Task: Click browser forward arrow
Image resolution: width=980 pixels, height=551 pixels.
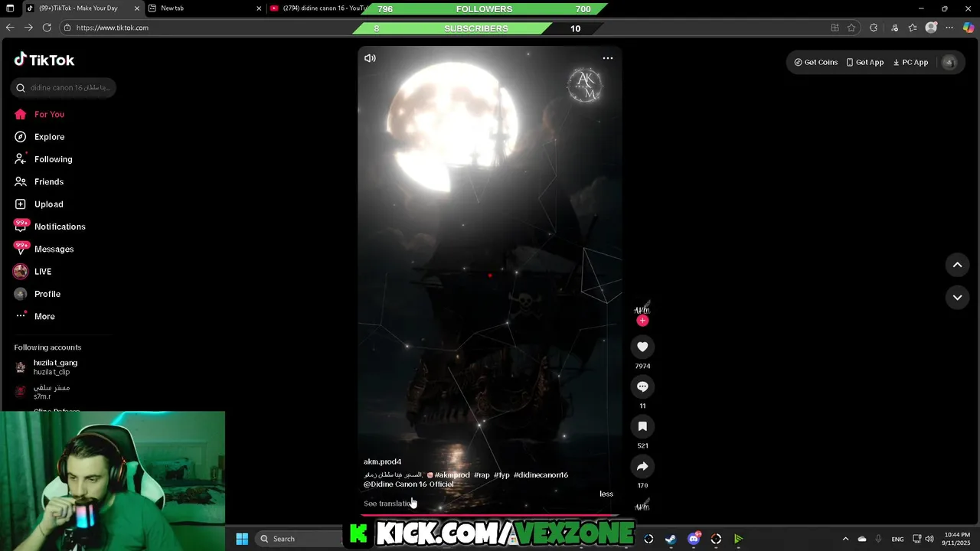Action: pos(28,28)
